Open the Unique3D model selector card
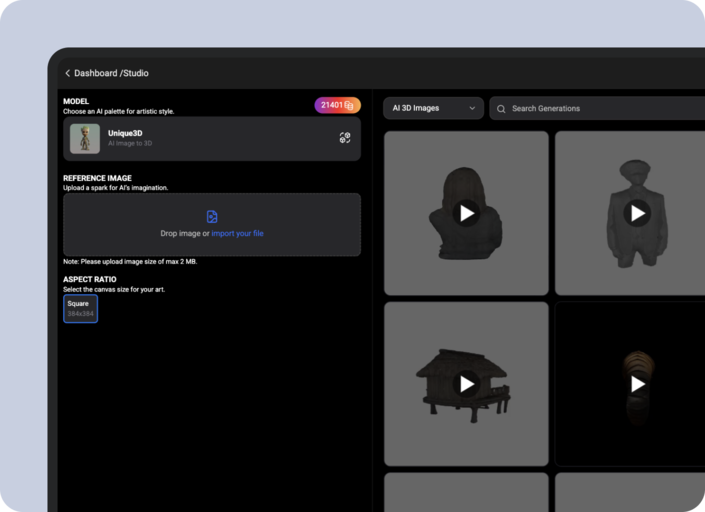The height and width of the screenshot is (512, 705). [212, 139]
